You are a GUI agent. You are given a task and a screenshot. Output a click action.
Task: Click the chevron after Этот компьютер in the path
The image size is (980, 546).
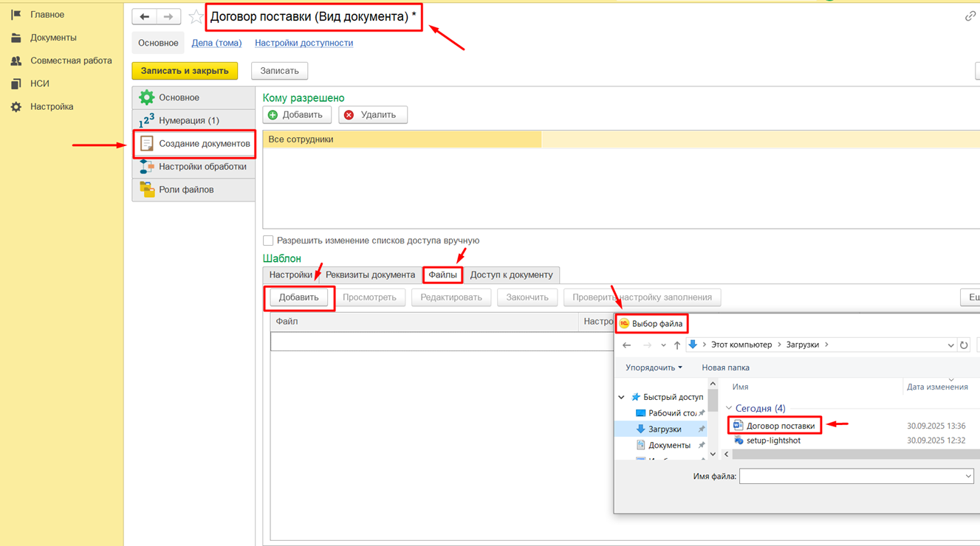click(x=779, y=345)
